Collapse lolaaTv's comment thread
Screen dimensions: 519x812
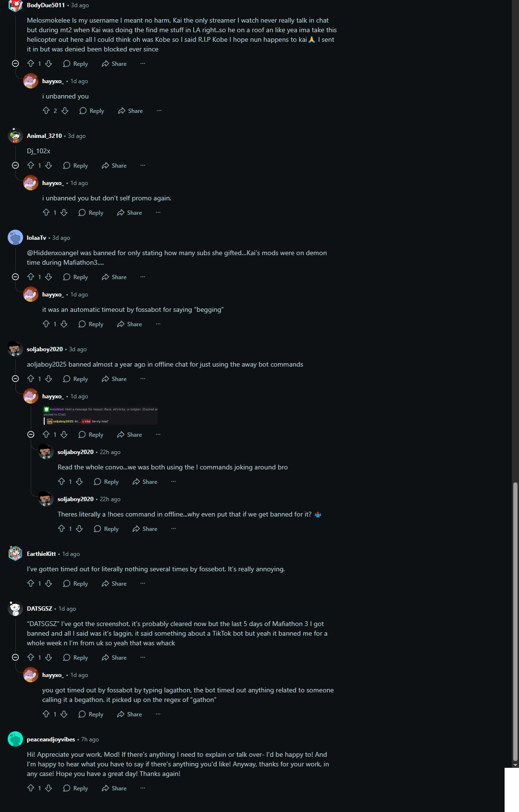[x=15, y=277]
